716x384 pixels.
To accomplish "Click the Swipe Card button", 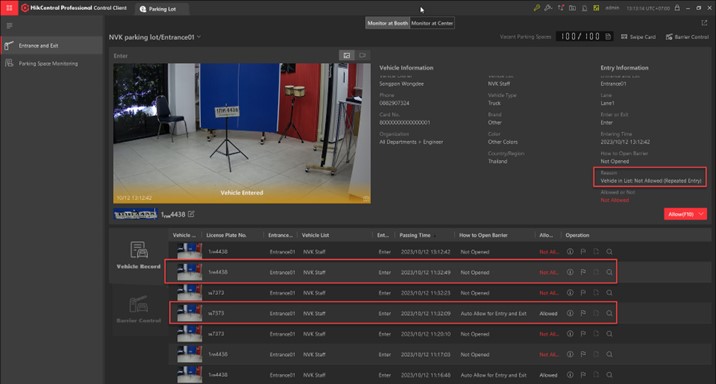I will pyautogui.click(x=638, y=37).
